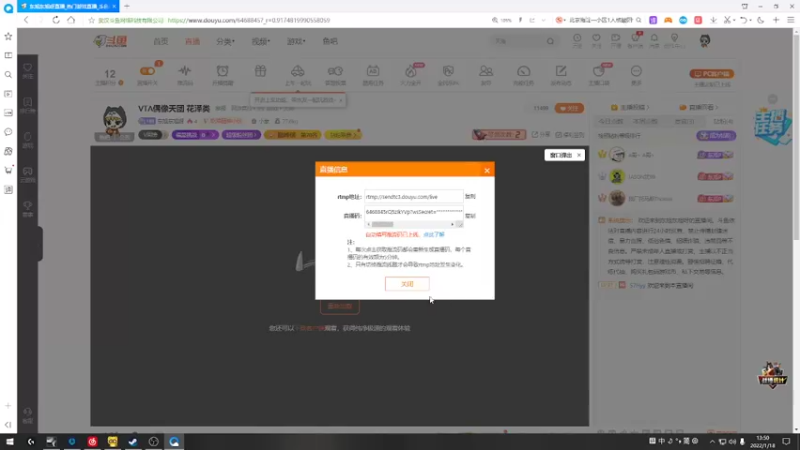Open NetEase Music red taskbar icon
This screenshot has width=800, height=450.
[x=92, y=441]
